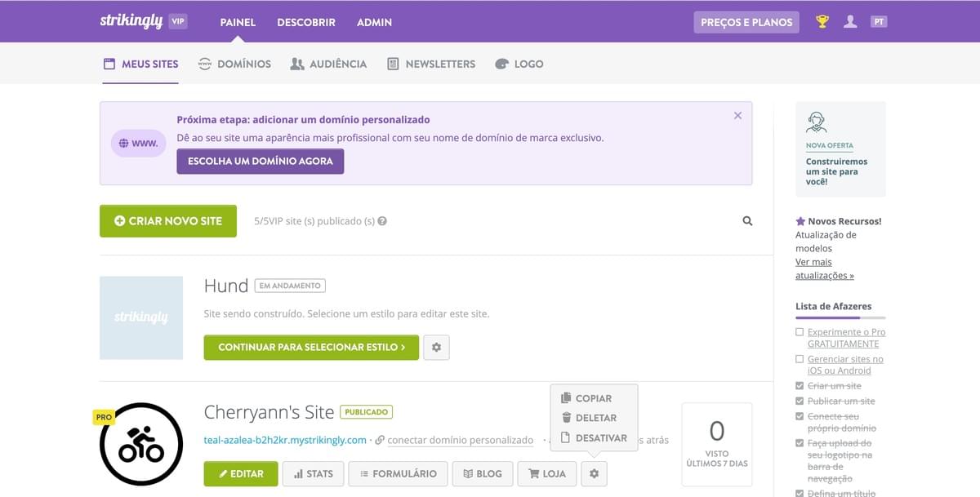Open the Blog button
Screen dimensions: 980x497
(483, 473)
